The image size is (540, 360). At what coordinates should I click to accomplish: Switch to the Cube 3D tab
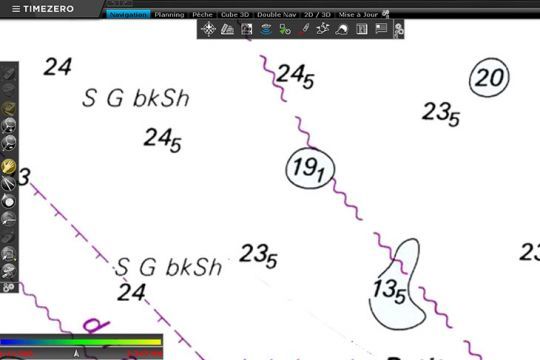235,15
